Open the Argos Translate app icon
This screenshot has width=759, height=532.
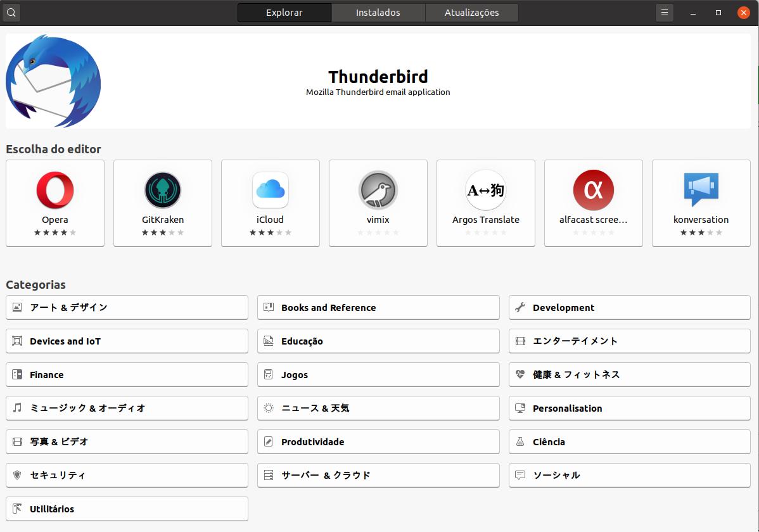coord(486,190)
